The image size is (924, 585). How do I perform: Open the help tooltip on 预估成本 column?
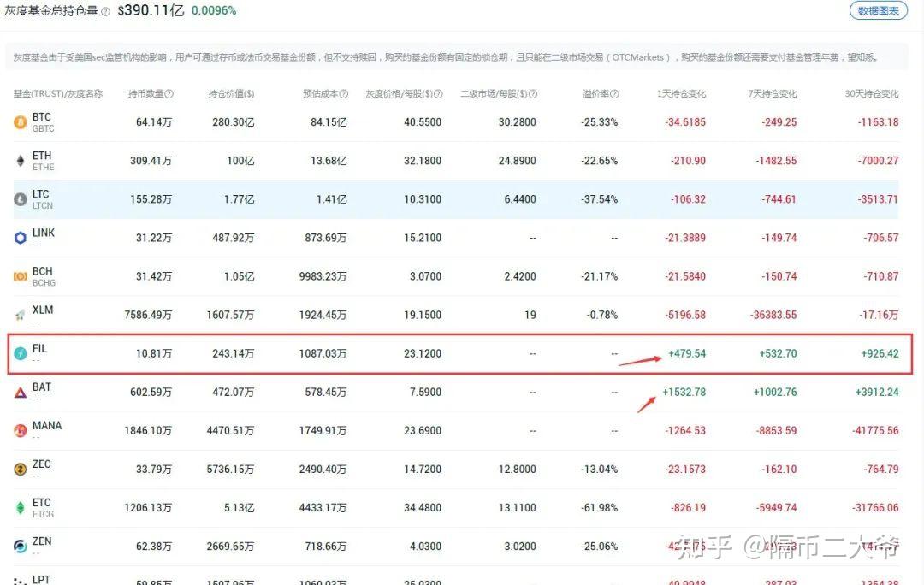click(344, 94)
